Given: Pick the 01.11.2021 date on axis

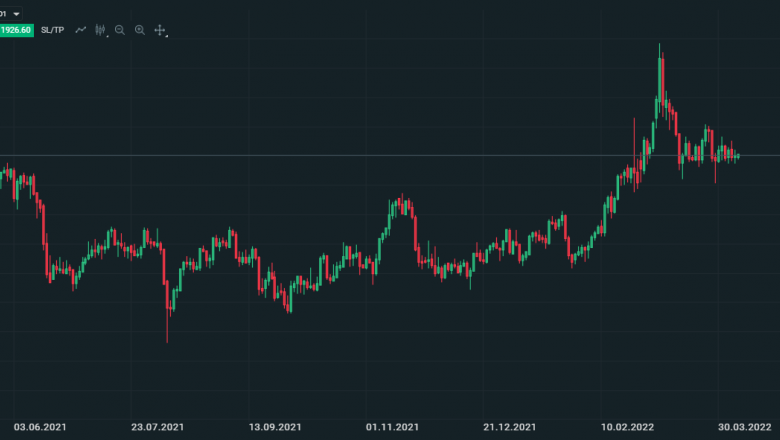Looking at the screenshot, I should point(392,426).
